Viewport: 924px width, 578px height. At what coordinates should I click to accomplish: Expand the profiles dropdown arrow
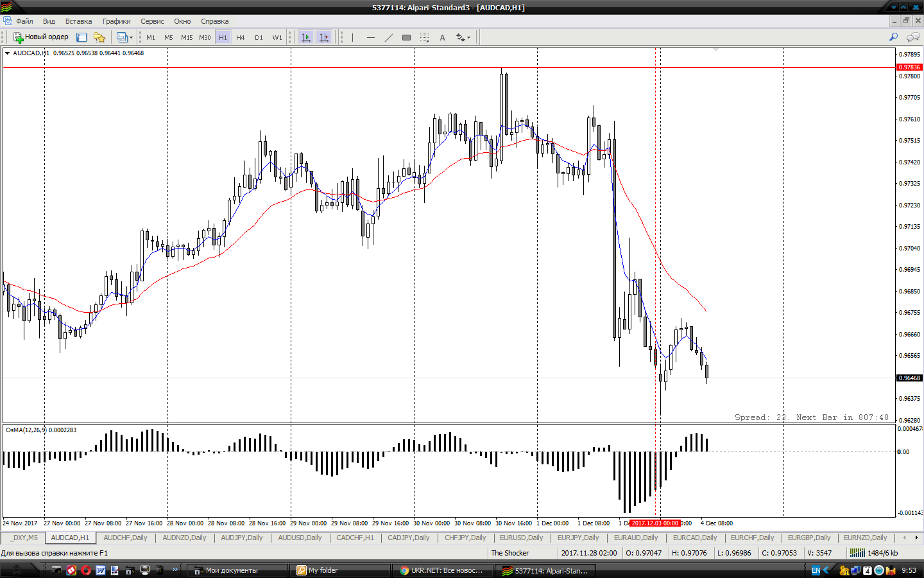131,37
